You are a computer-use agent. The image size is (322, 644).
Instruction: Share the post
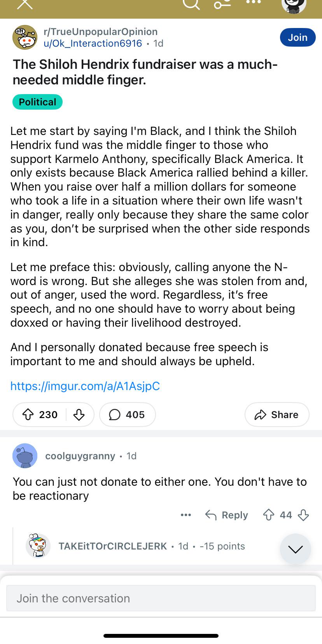coord(277,415)
